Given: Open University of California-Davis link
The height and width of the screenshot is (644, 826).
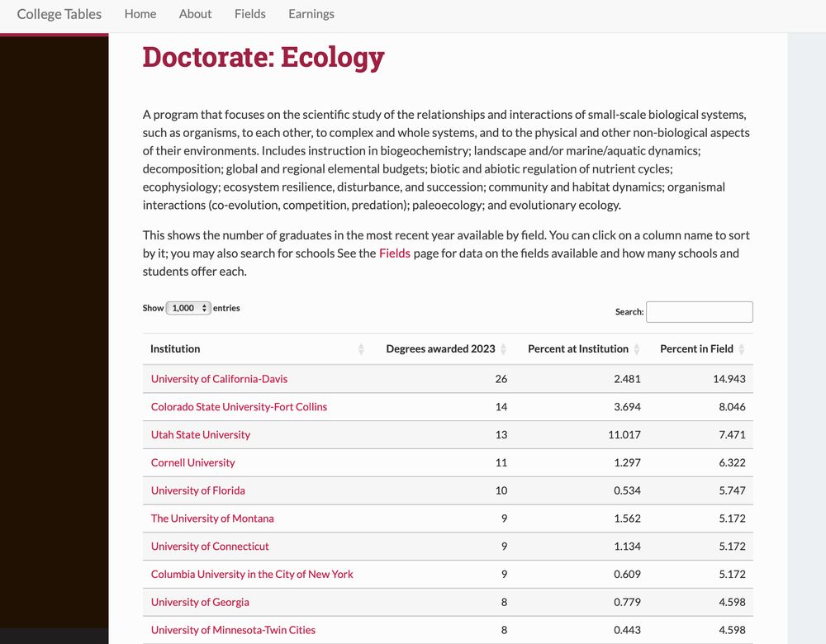Looking at the screenshot, I should point(219,379).
